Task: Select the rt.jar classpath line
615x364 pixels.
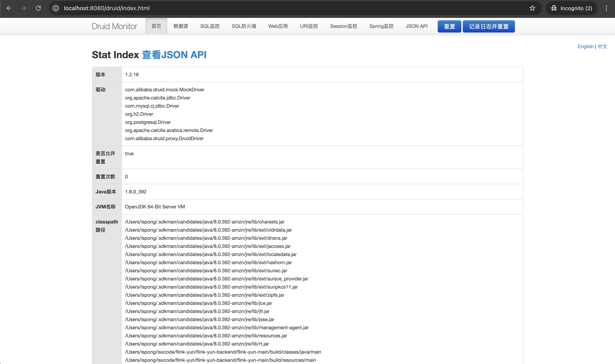Action: click(197, 344)
